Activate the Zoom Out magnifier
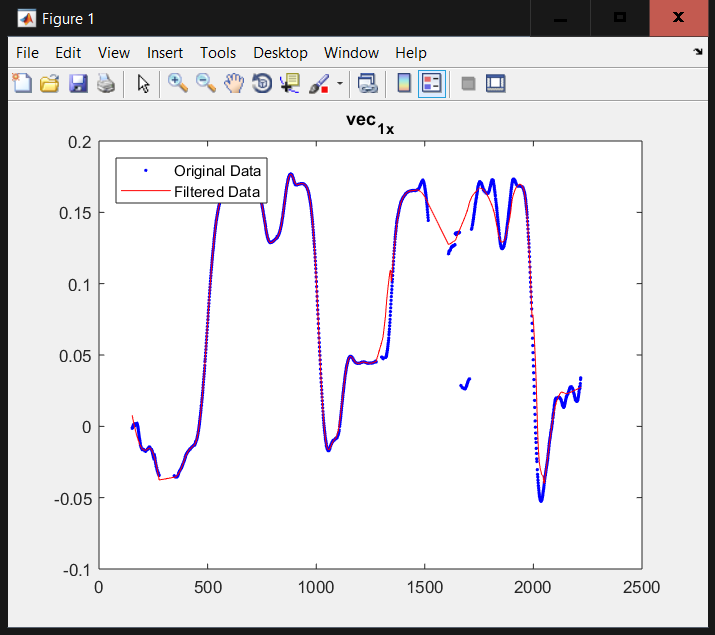This screenshot has width=715, height=635. click(x=206, y=83)
